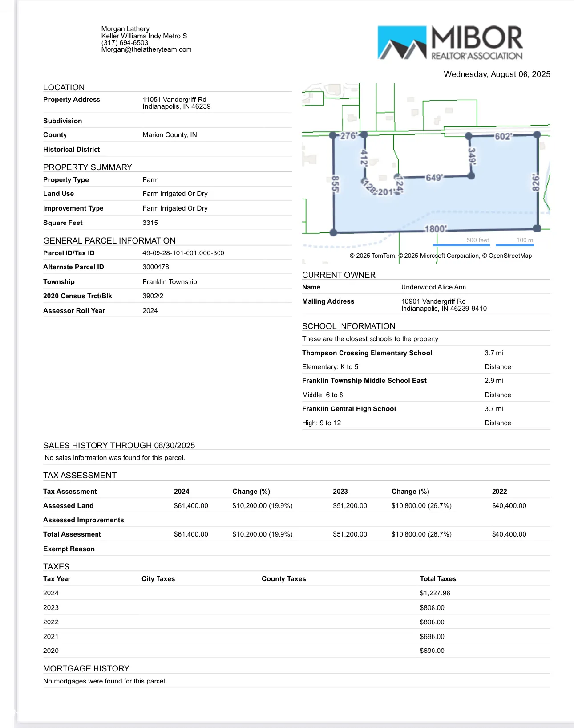Screen dimensions: 574x728
Task: Click the 276' boundary label on the map
Action: (348, 136)
